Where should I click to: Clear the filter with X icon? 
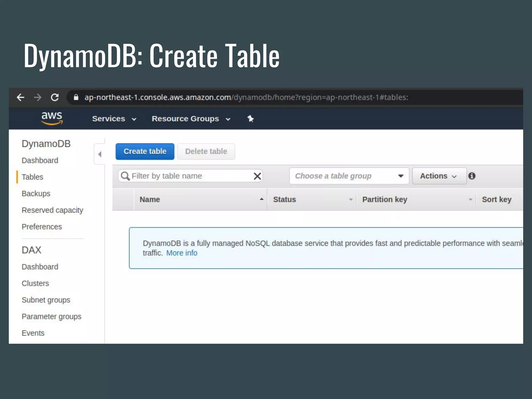coord(257,176)
